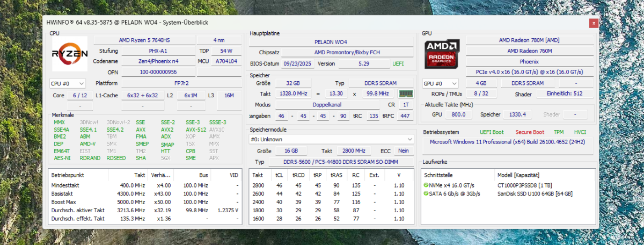Click the 'Boost Max' row in Betriebspunkt table
This screenshot has width=644, height=245.
144,201
